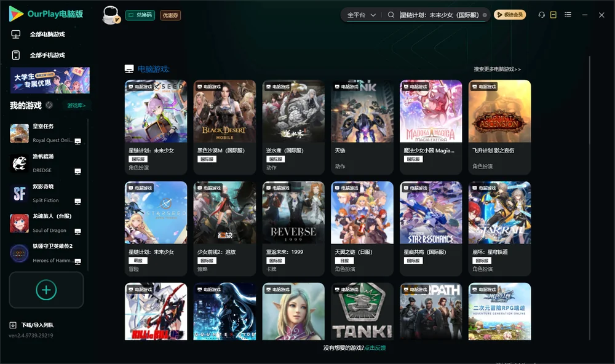Click the 日服 tag under 天翼之链

[x=344, y=261]
